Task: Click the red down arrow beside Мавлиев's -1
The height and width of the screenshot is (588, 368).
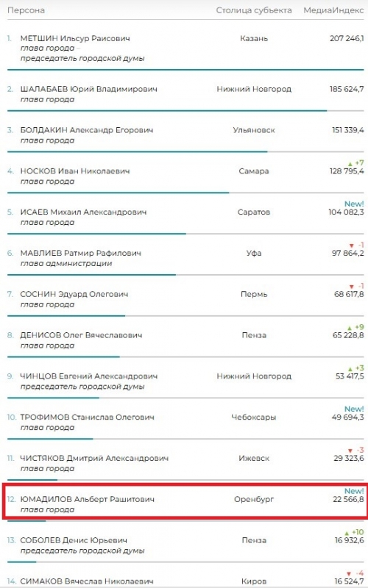Action: (x=352, y=245)
